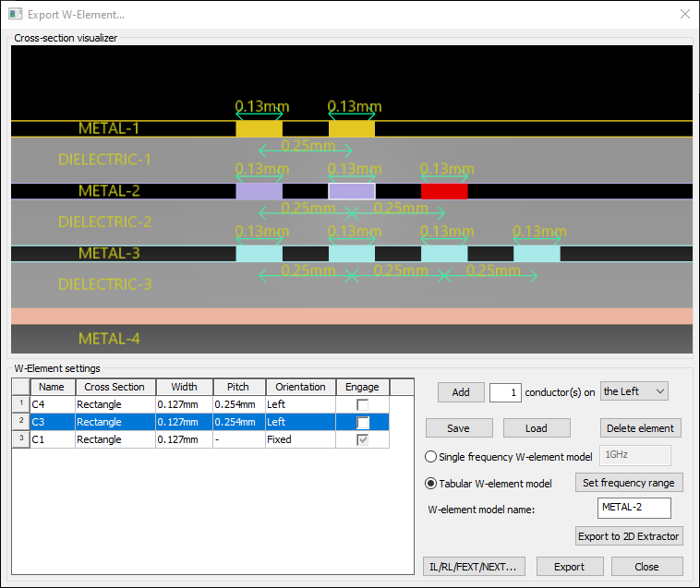Click the Engage checkbox for C1
This screenshot has width=700, height=588.
point(363,439)
